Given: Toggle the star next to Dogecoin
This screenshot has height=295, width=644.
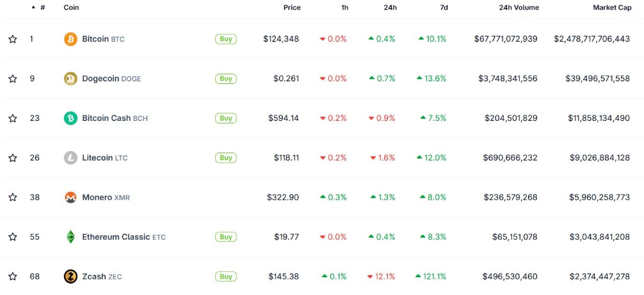Looking at the screenshot, I should (x=13, y=78).
